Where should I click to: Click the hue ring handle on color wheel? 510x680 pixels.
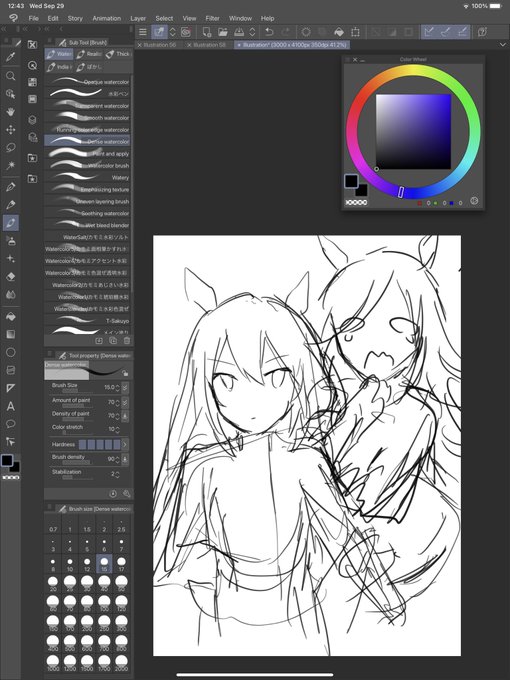point(401,192)
